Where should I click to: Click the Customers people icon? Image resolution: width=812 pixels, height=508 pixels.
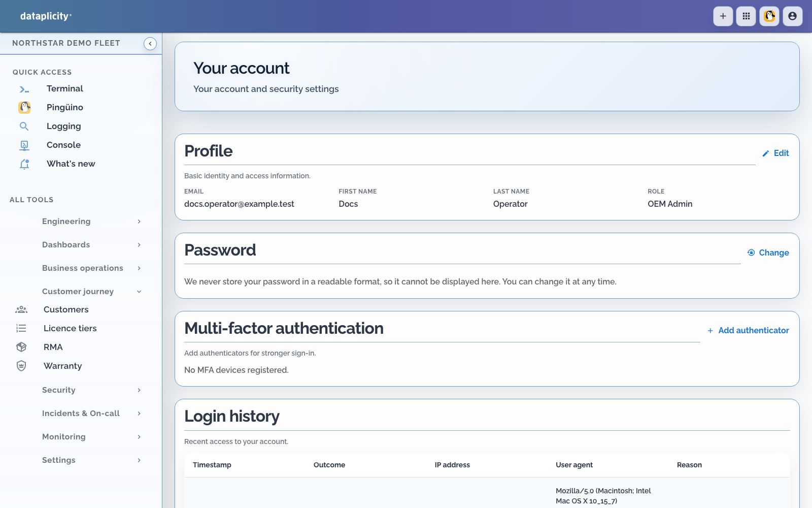point(21,309)
